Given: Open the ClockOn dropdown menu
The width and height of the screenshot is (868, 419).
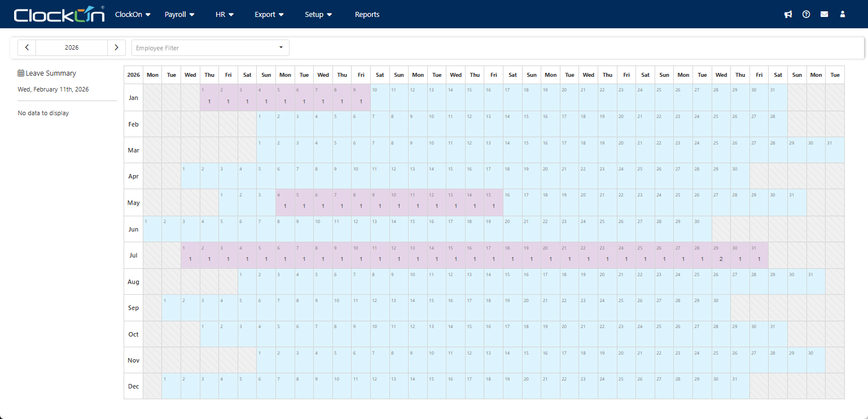Looking at the screenshot, I should [x=133, y=15].
